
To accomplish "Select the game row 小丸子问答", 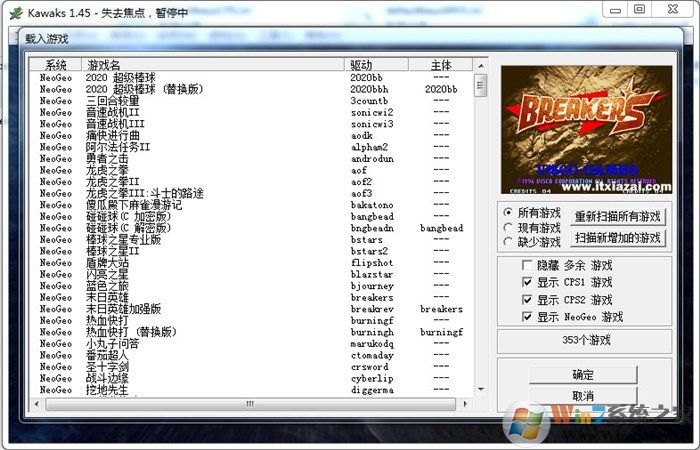I will (250, 344).
